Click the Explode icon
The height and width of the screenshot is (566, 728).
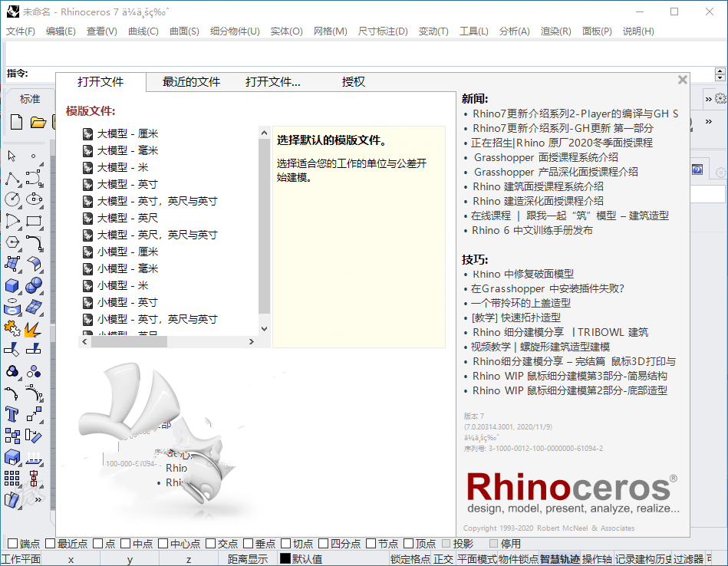[33, 330]
